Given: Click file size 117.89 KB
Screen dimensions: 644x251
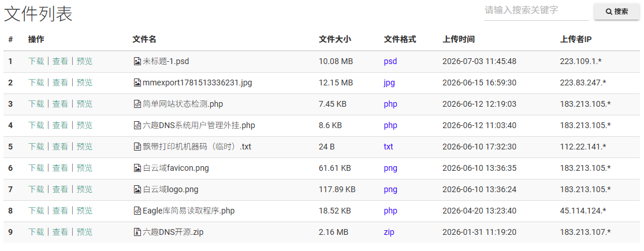Looking at the screenshot, I should [x=337, y=189].
